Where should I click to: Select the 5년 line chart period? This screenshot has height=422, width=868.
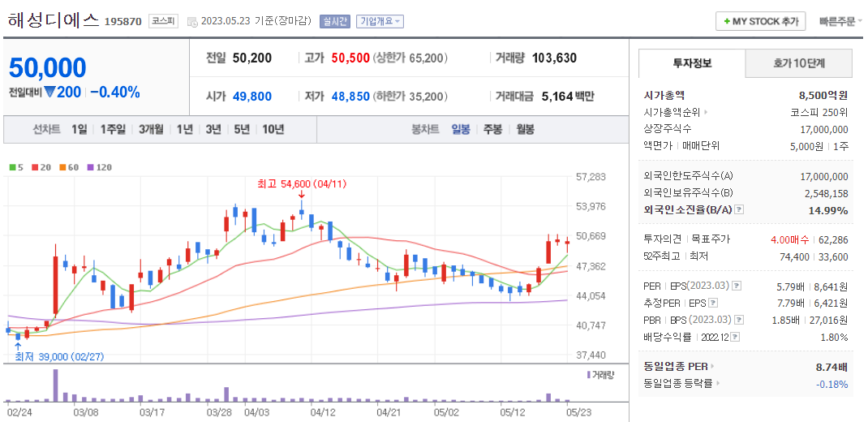point(242,130)
